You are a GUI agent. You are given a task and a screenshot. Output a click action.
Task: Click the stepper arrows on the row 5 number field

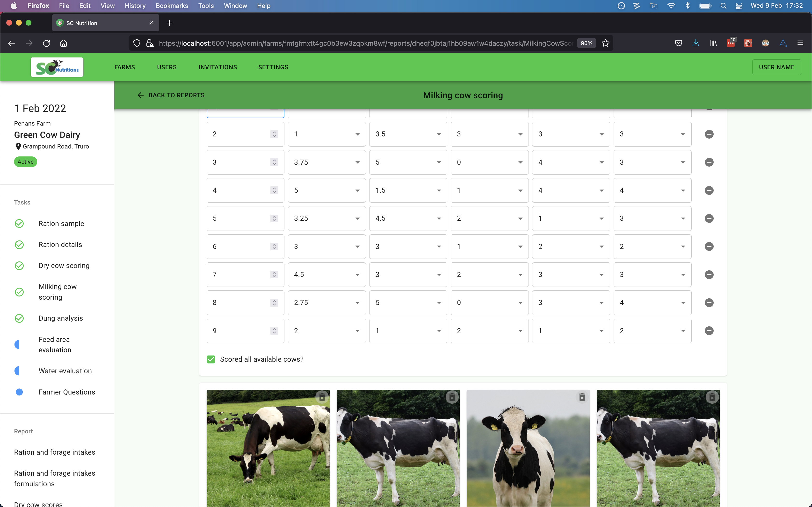pos(274,218)
